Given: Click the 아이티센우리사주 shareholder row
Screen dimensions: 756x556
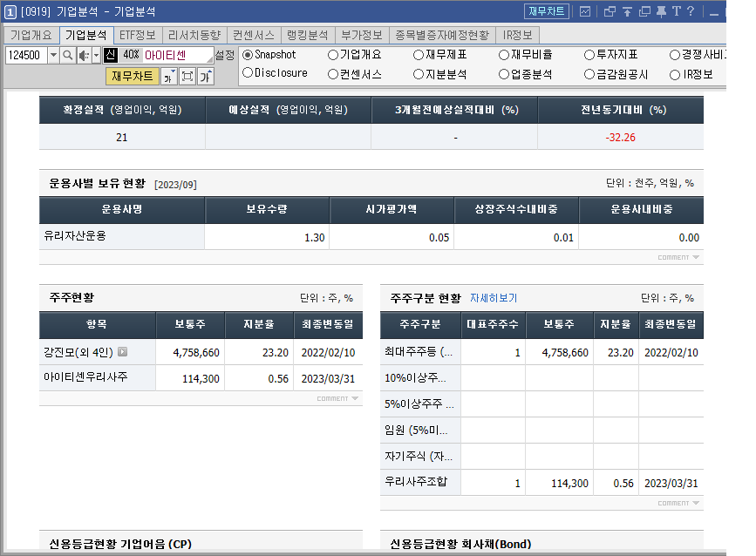Looking at the screenshot, I should (85, 376).
